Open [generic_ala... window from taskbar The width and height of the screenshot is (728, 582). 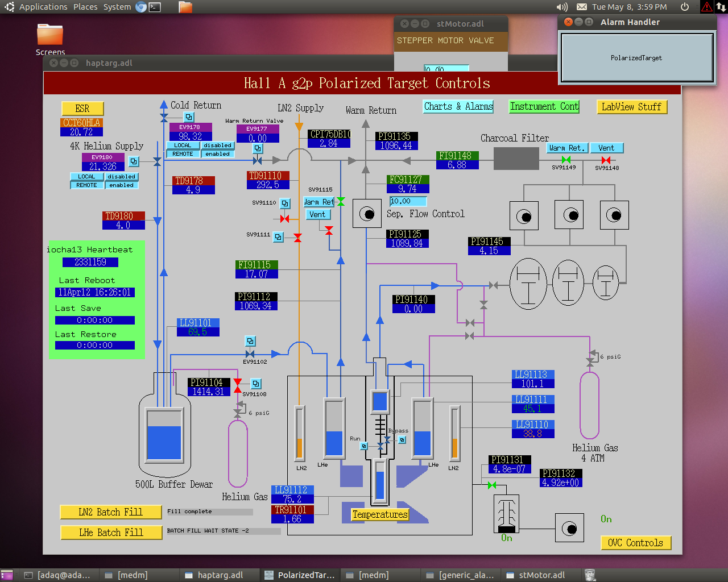click(461, 575)
